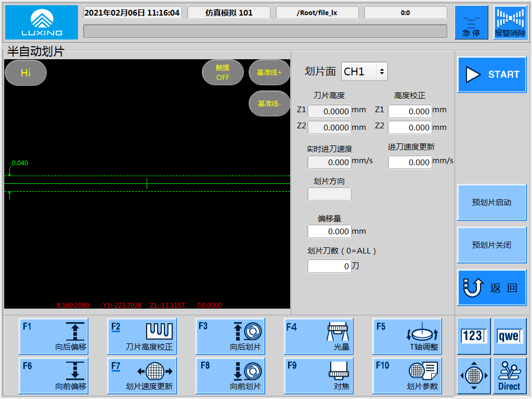Click the 实时进刀速度 value field

pos(329,162)
